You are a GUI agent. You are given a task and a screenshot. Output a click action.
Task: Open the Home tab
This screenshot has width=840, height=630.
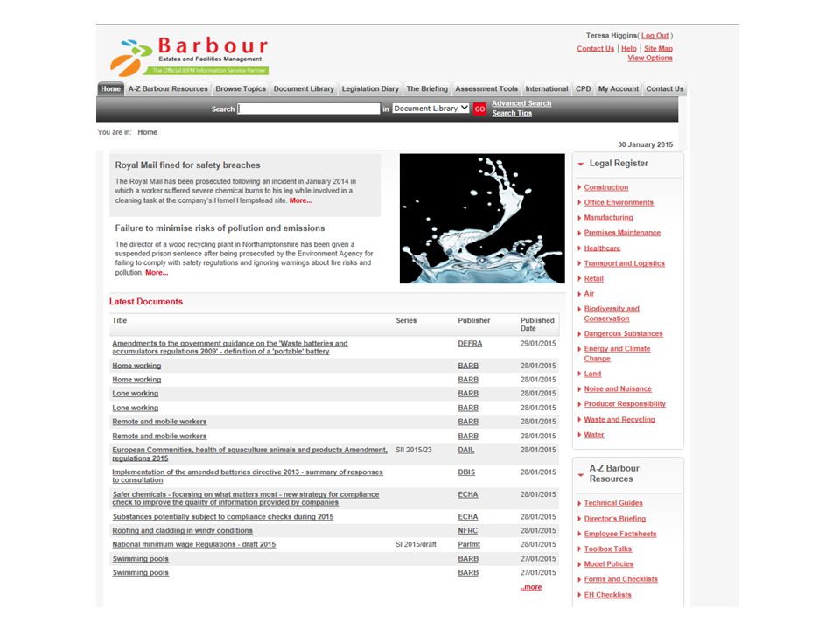click(x=111, y=89)
